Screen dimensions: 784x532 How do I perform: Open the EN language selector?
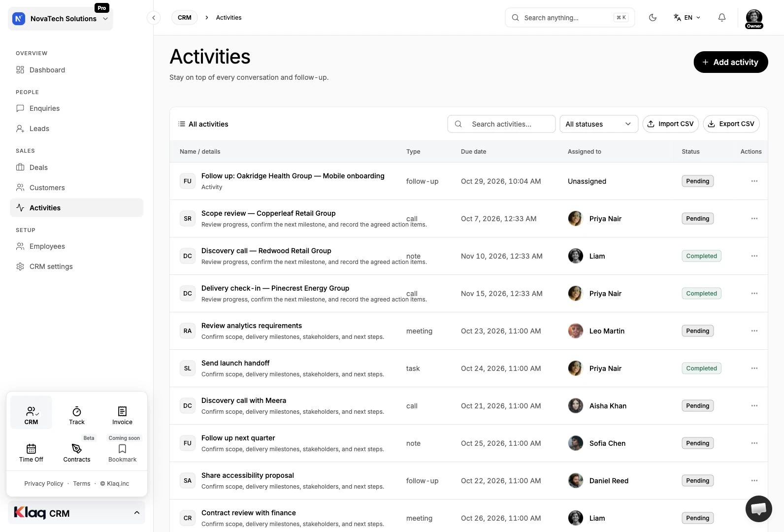pos(687,18)
